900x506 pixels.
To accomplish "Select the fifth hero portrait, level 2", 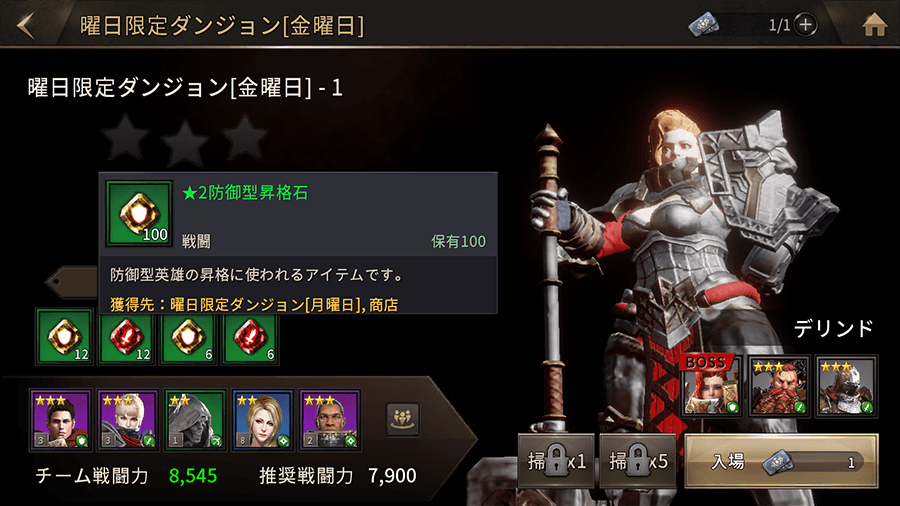I will click(329, 420).
